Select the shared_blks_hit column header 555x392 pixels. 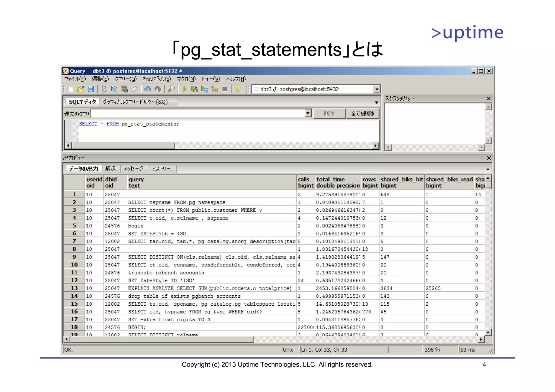[x=402, y=182]
